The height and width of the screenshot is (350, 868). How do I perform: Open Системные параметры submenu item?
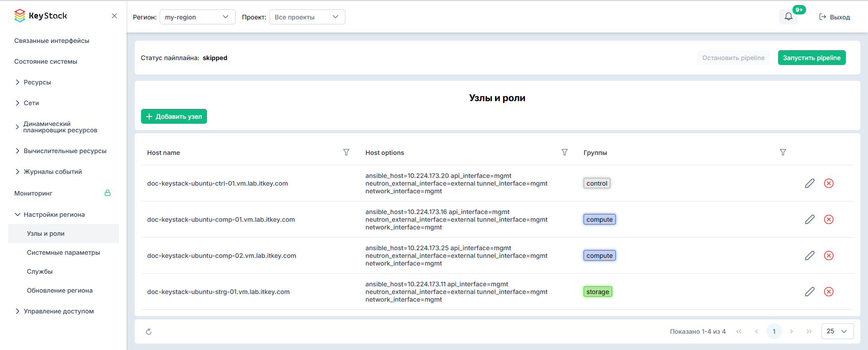[63, 252]
